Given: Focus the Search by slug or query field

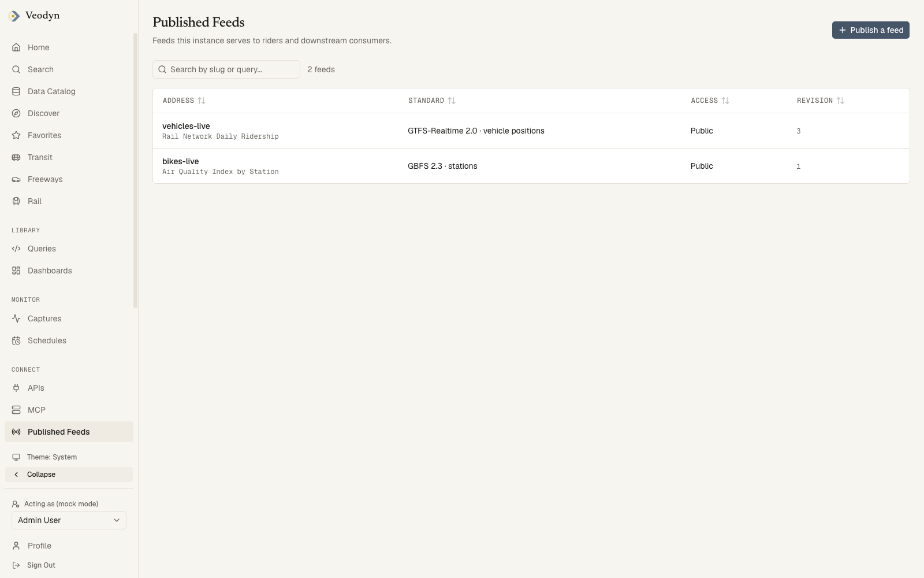Looking at the screenshot, I should 226,69.
